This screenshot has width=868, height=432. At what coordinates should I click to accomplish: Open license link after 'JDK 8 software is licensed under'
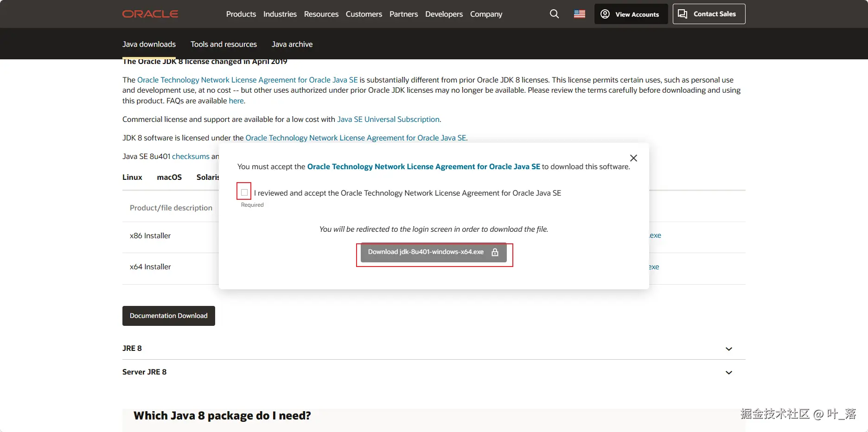point(356,138)
